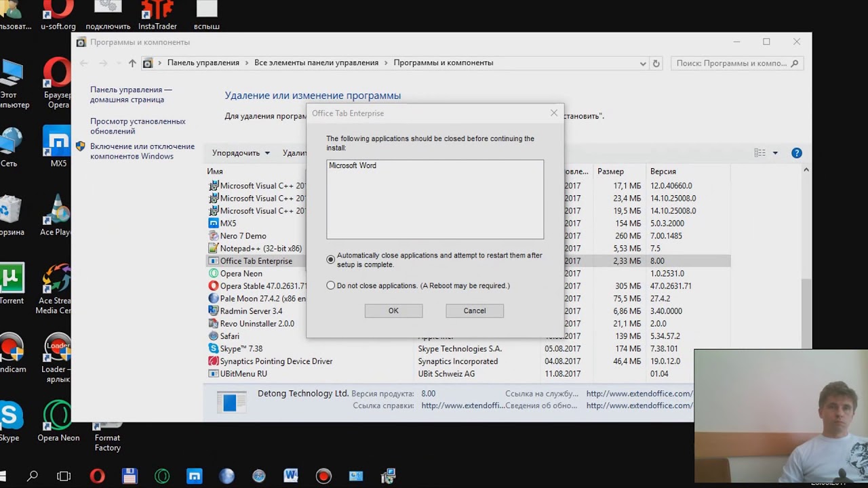Click 'UBit Schweiz AG' publisher cell
This screenshot has height=488, width=868.
coord(446,373)
